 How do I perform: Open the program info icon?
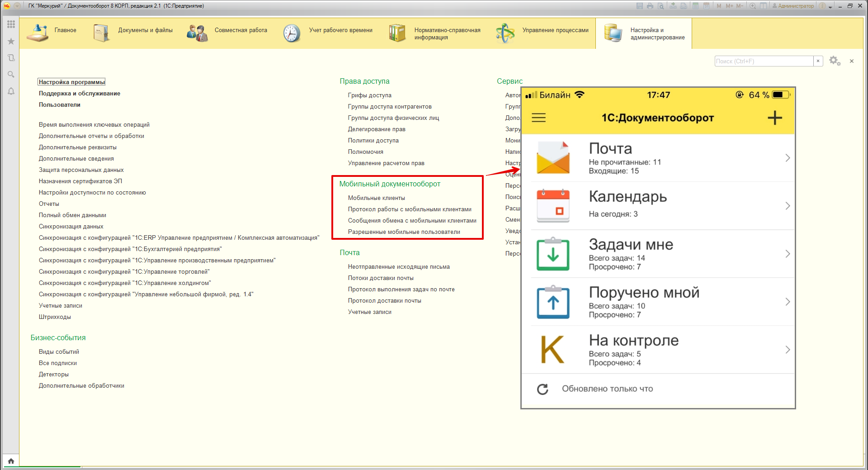pos(822,6)
